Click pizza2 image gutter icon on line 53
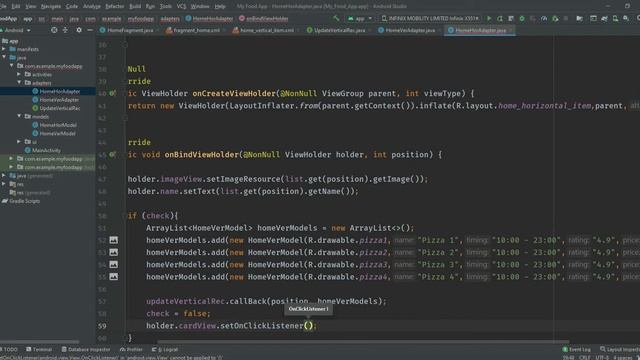Screen dimensions: 640x360 pos(113,252)
